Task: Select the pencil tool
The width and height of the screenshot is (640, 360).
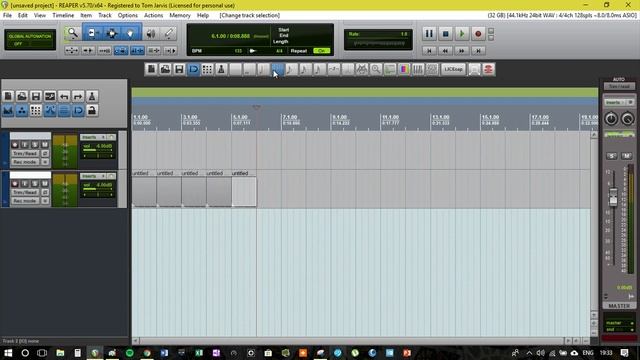Action: tap(169, 33)
